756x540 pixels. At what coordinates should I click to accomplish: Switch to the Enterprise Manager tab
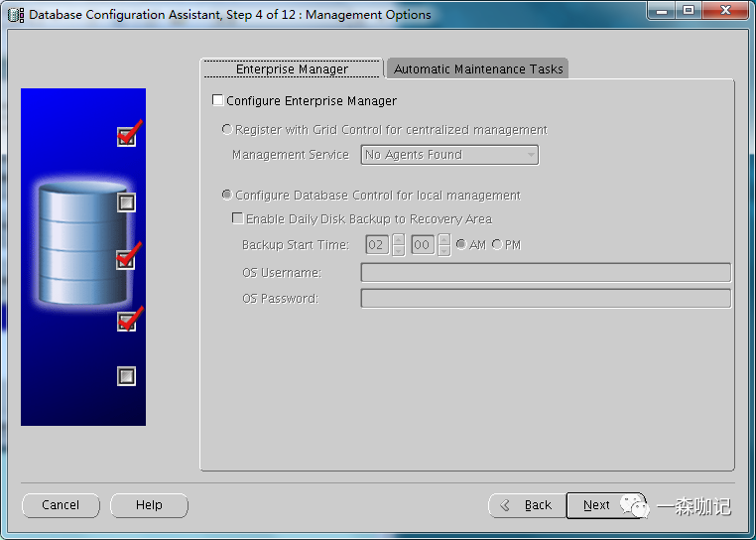tap(292, 69)
